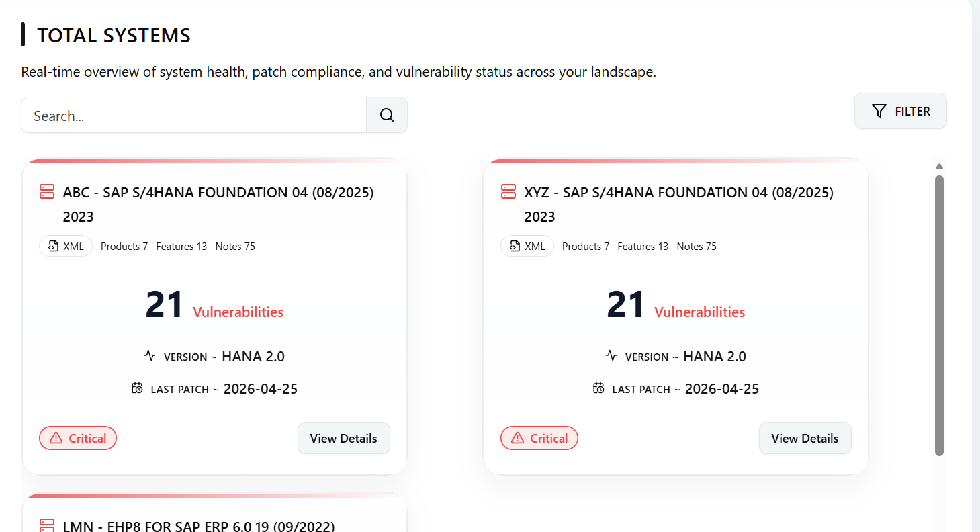
Task: Click the Real-time overview description text
Action: point(339,72)
